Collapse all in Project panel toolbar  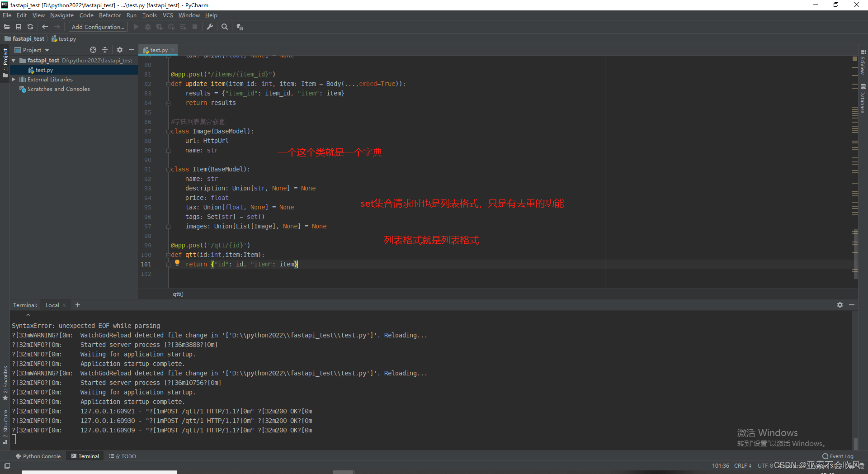coord(105,50)
